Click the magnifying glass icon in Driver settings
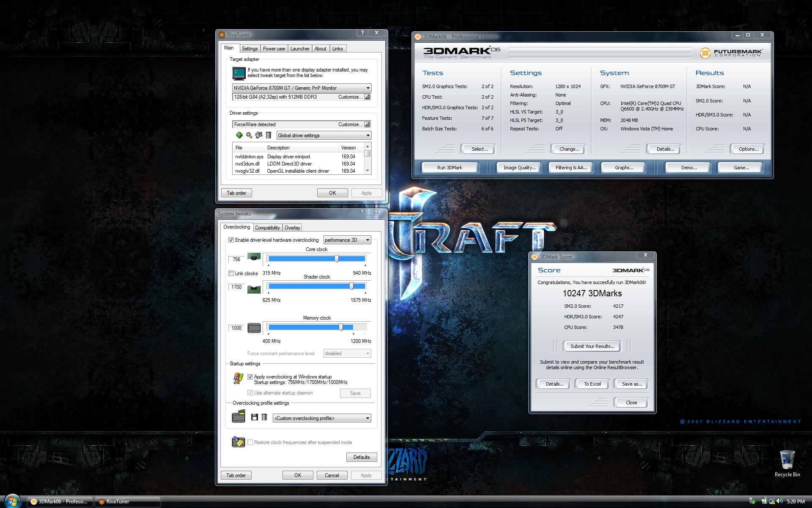Image resolution: width=812 pixels, height=508 pixels. (249, 135)
